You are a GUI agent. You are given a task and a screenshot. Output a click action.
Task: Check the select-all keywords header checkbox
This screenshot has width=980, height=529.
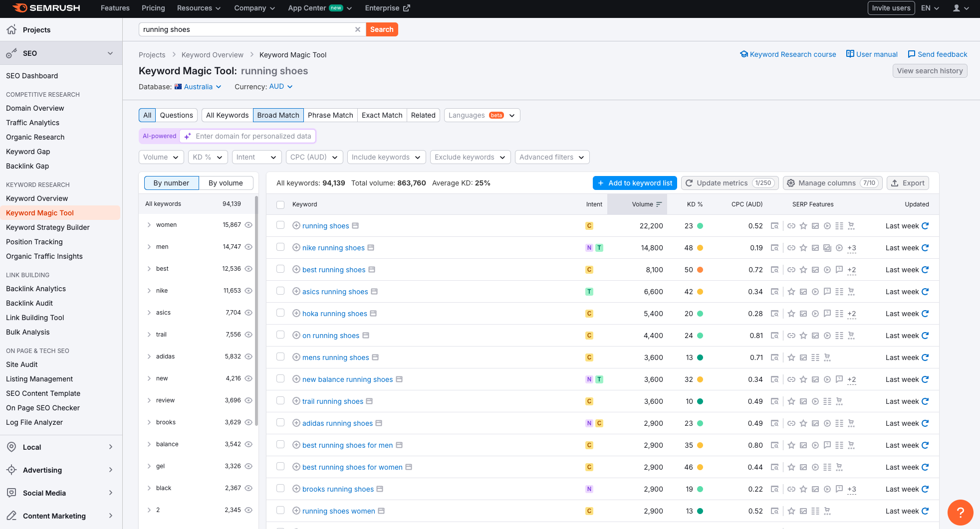(280, 204)
